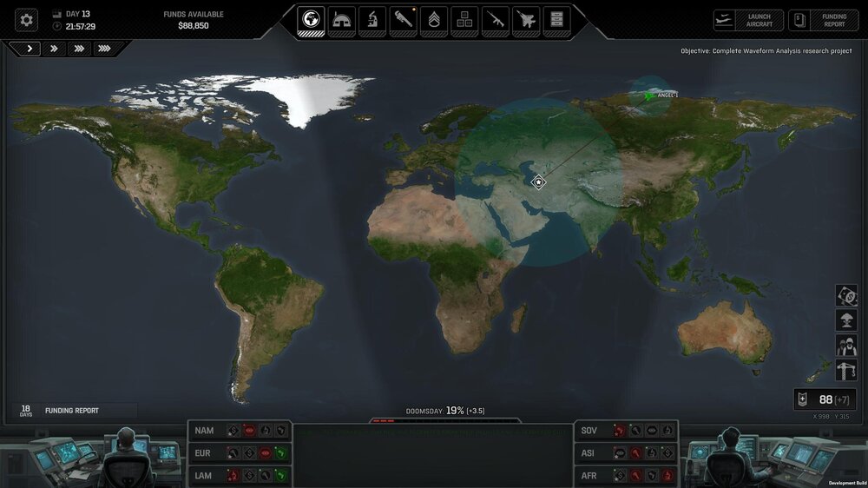The width and height of the screenshot is (868, 488).
Task: Set time to triple-arrow speed
Action: (79, 49)
